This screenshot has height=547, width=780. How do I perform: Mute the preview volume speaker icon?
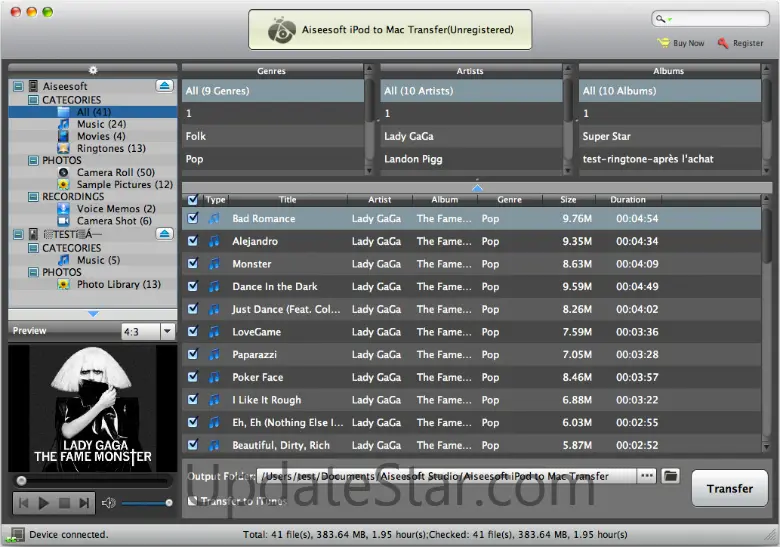point(108,503)
